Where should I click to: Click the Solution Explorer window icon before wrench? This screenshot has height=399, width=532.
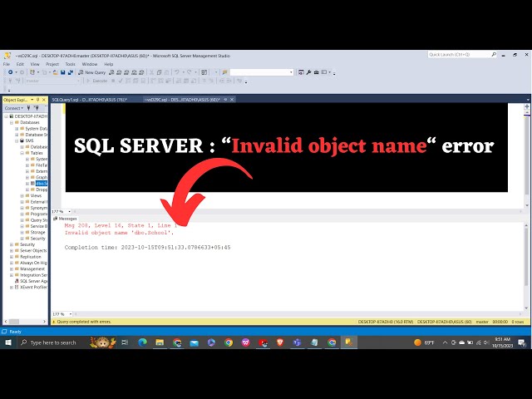point(301,72)
